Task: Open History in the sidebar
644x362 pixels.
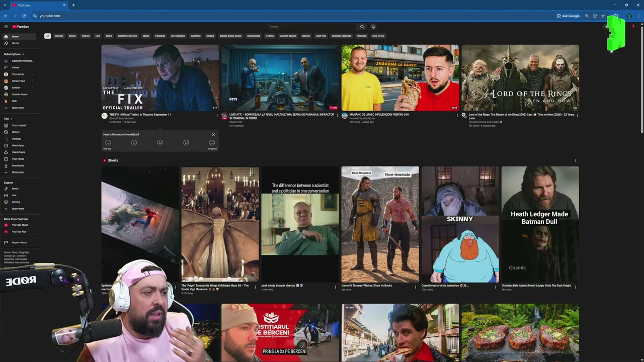Action: click(18, 132)
